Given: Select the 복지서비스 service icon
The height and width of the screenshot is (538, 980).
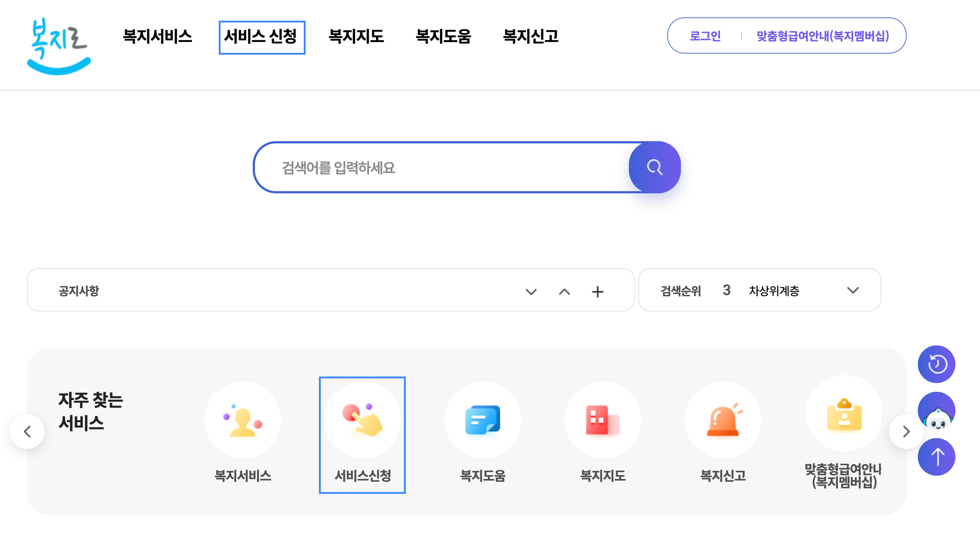Looking at the screenshot, I should 243,420.
